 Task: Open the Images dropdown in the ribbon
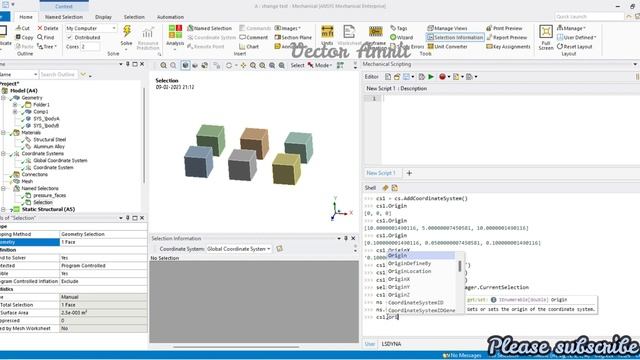tap(288, 28)
